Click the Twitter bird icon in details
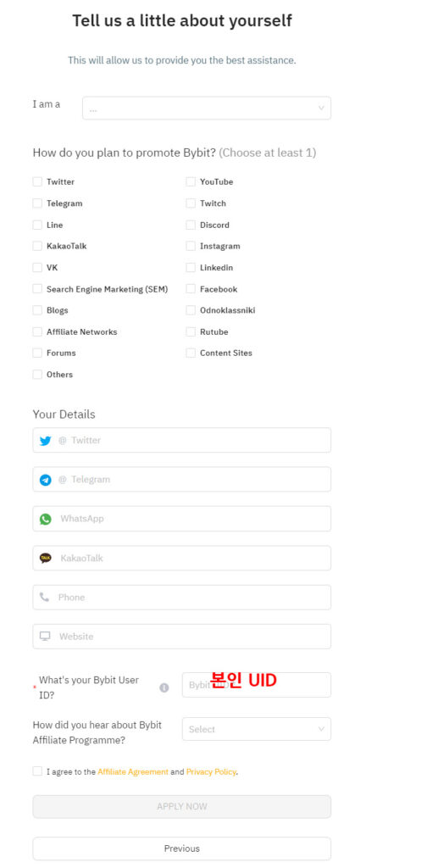Image resolution: width=427 pixels, height=868 pixels. 46,441
